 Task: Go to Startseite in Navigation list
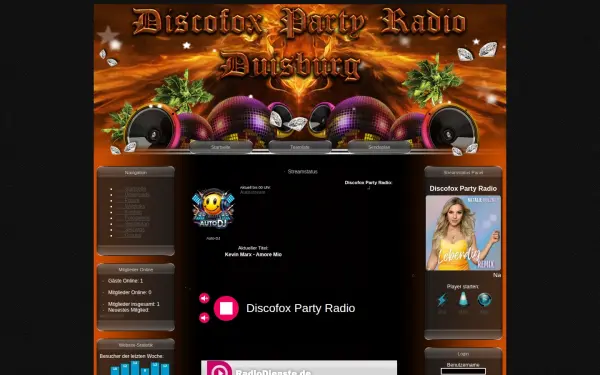[x=135, y=189]
